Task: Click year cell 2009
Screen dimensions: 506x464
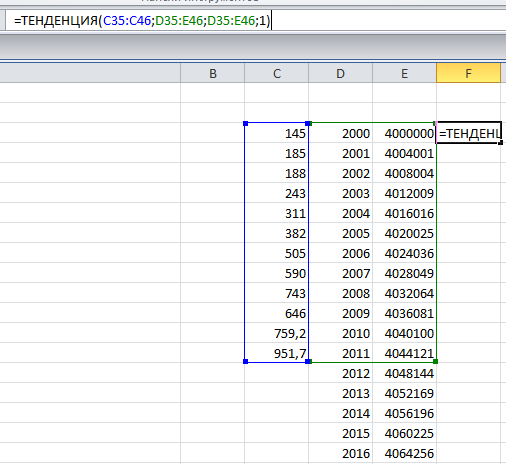Action: click(x=340, y=313)
